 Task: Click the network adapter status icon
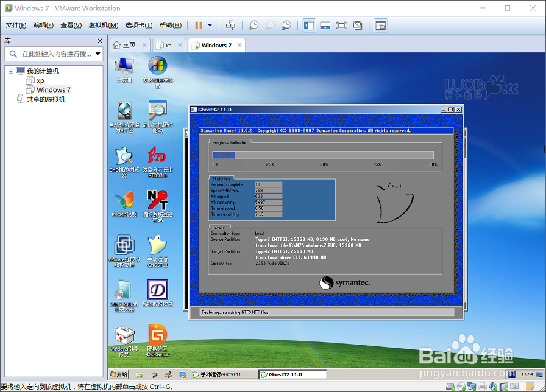(472, 387)
